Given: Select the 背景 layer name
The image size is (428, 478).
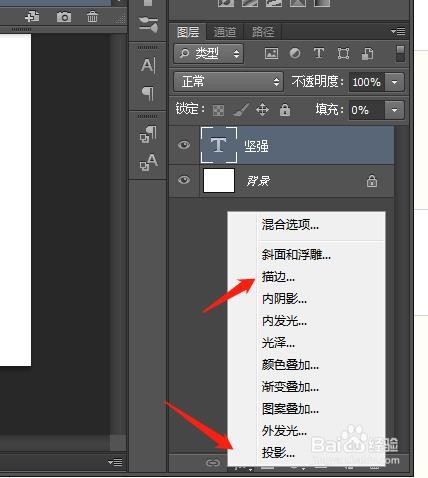Looking at the screenshot, I should (x=258, y=181).
